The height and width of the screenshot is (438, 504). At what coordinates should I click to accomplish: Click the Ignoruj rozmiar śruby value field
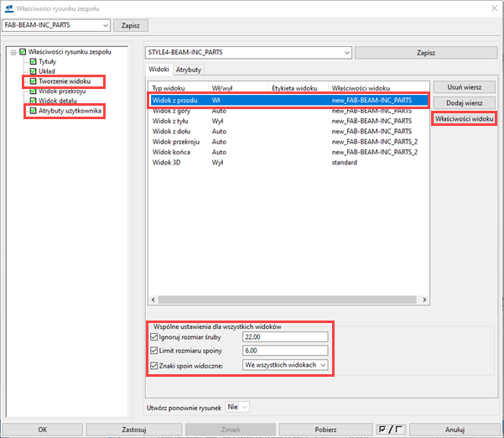[284, 336]
